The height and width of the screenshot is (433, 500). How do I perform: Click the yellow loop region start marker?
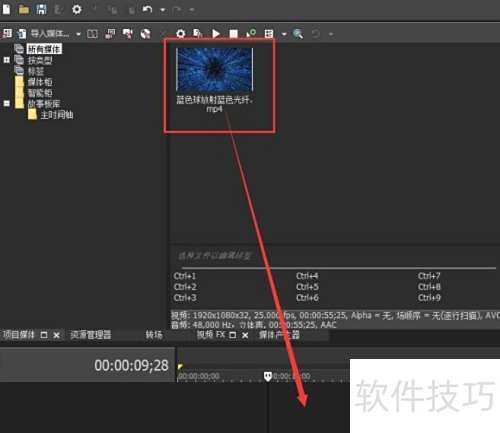click(180, 367)
